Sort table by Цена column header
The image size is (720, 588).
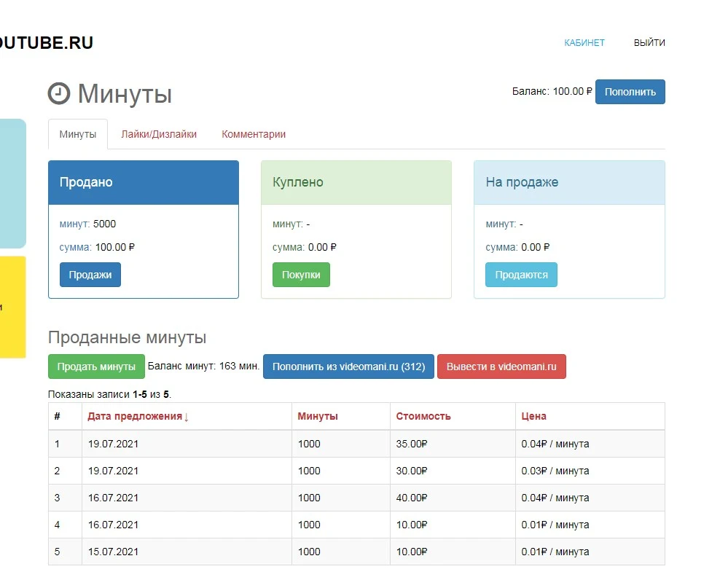coord(533,416)
